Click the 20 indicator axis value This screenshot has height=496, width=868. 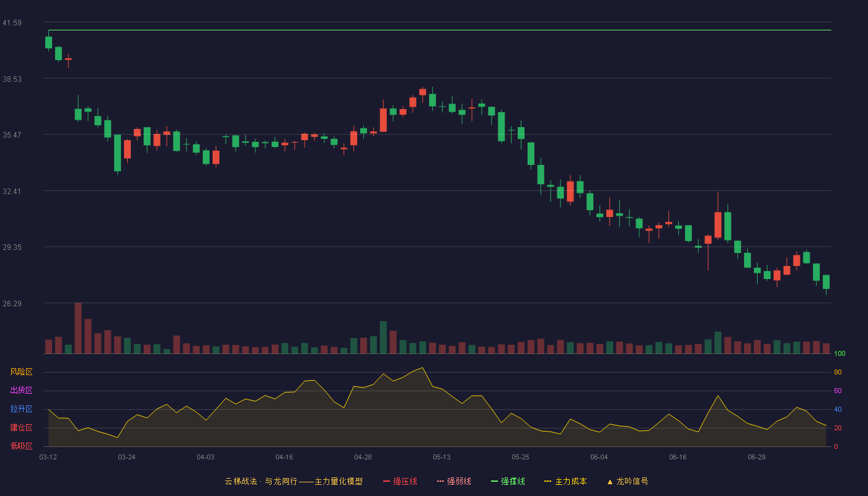(838, 428)
